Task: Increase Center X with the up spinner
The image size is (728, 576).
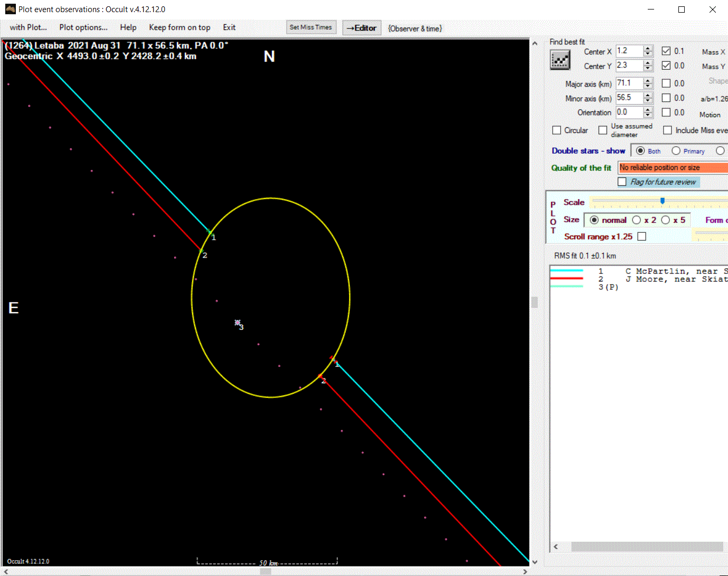Action: 648,49
